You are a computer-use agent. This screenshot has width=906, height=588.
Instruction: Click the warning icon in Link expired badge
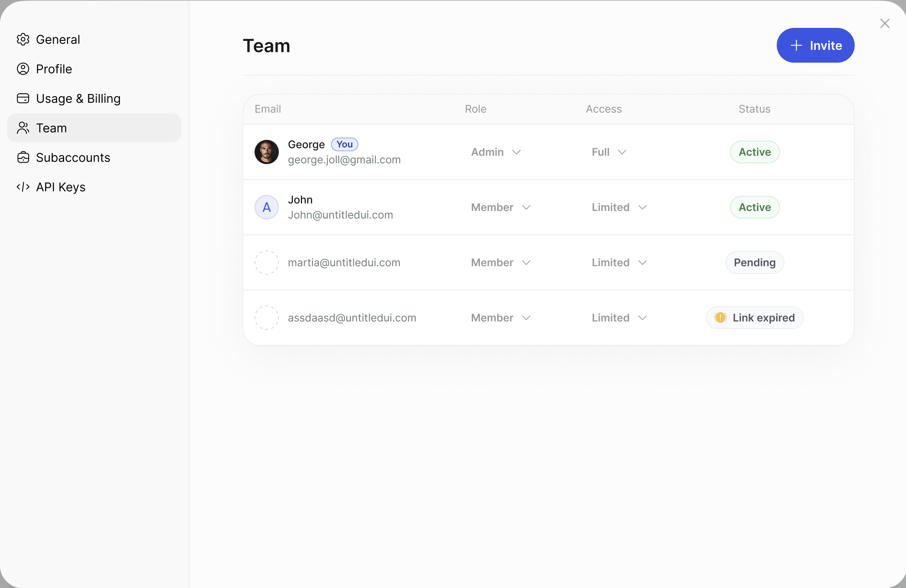[x=720, y=318]
